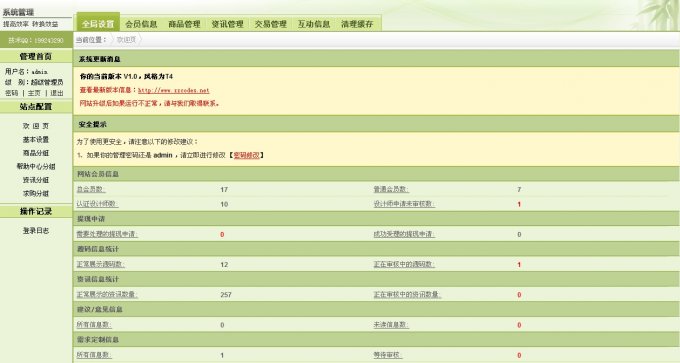This screenshot has height=363, width=680.
Task: Open the 未读信息数 link
Action: click(391, 324)
